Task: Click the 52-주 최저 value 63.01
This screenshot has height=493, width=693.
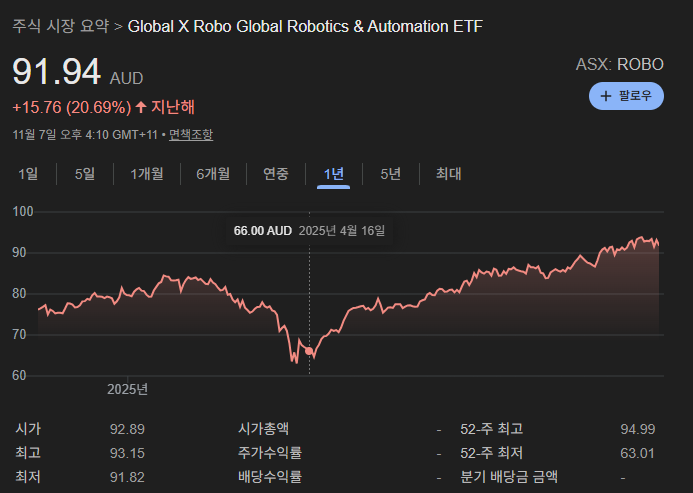Action: [x=638, y=453]
